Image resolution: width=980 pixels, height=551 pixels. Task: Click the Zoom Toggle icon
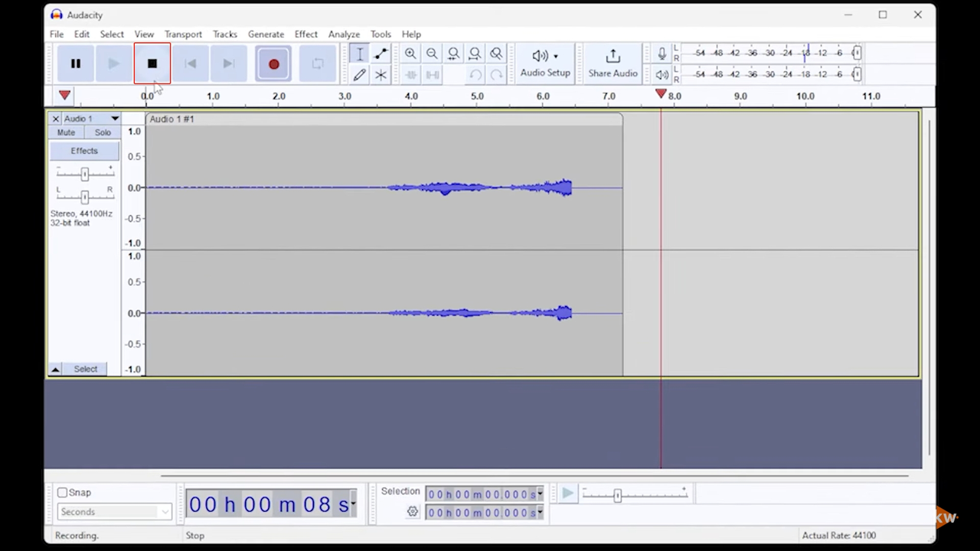click(x=496, y=54)
